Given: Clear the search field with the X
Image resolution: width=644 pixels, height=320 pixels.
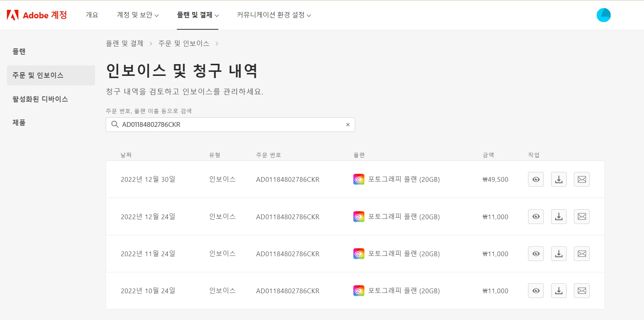Looking at the screenshot, I should coord(348,125).
